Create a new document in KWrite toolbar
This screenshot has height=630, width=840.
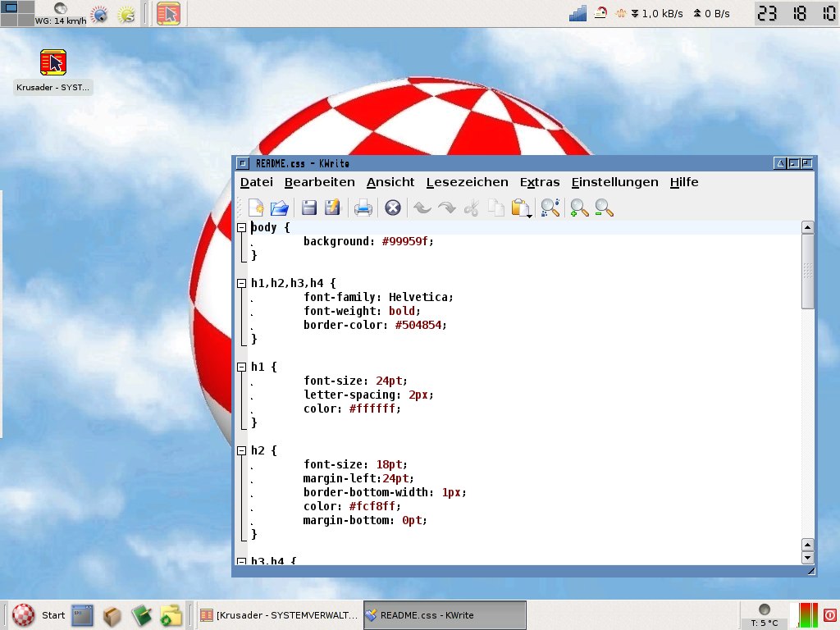[x=256, y=208]
